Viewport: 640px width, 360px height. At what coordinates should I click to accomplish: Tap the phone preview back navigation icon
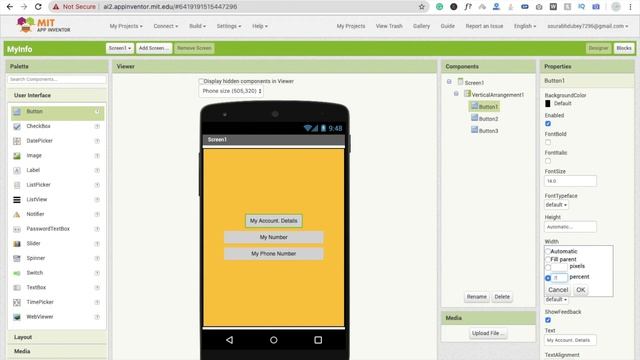click(x=229, y=340)
